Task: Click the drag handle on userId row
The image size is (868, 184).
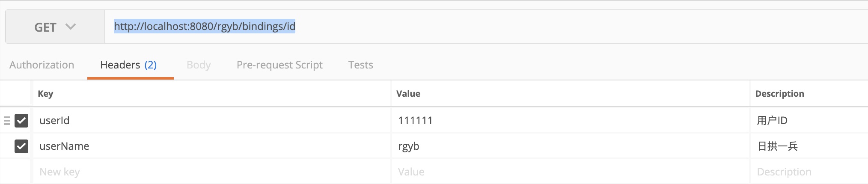Action: coord(7,121)
